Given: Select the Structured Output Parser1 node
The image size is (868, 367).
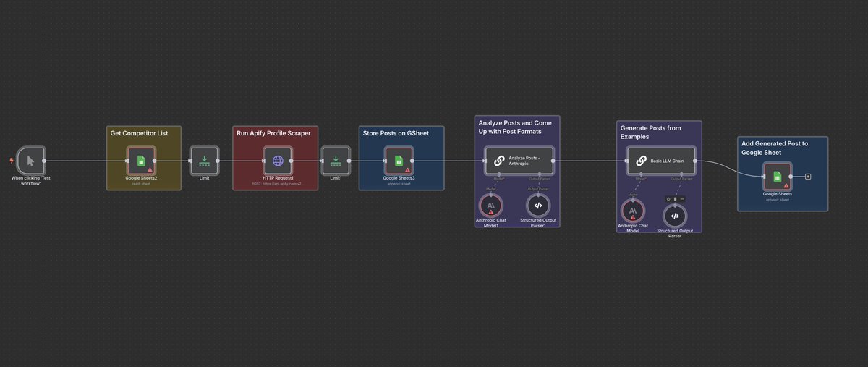Looking at the screenshot, I should point(537,206).
